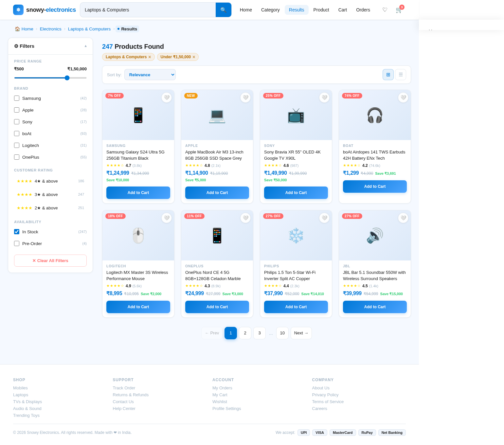Wishlist heart on boAt Airdopes card

403,98
